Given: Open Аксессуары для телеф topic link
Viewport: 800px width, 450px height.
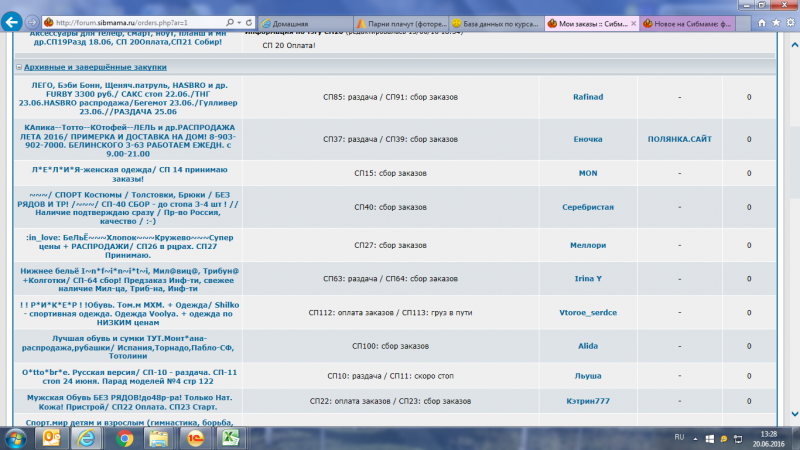Looking at the screenshot, I should coord(128,38).
